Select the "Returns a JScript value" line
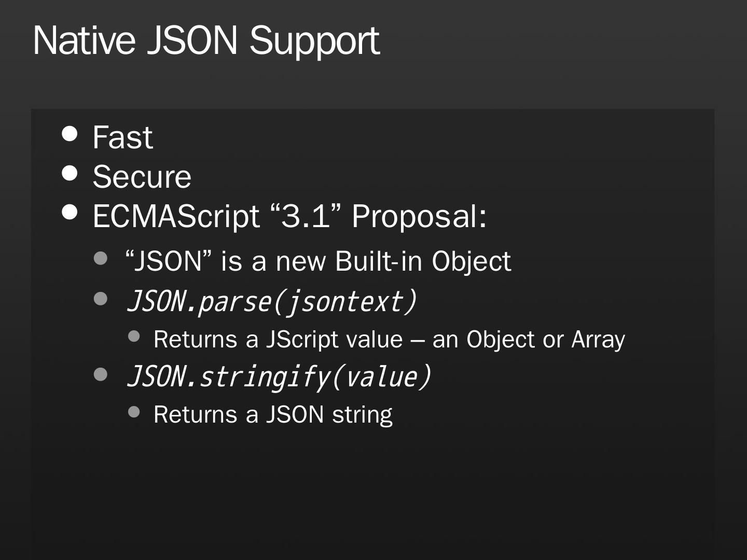The image size is (747, 560). [x=389, y=340]
